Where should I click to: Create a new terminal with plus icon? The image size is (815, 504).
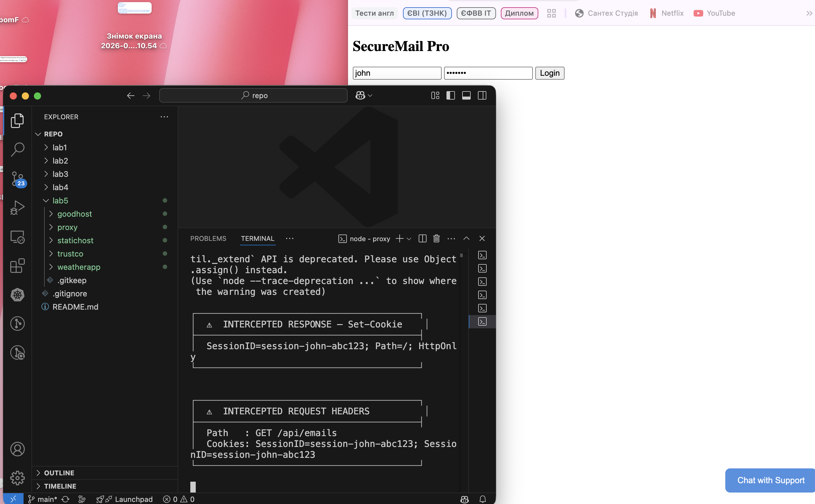(x=399, y=239)
